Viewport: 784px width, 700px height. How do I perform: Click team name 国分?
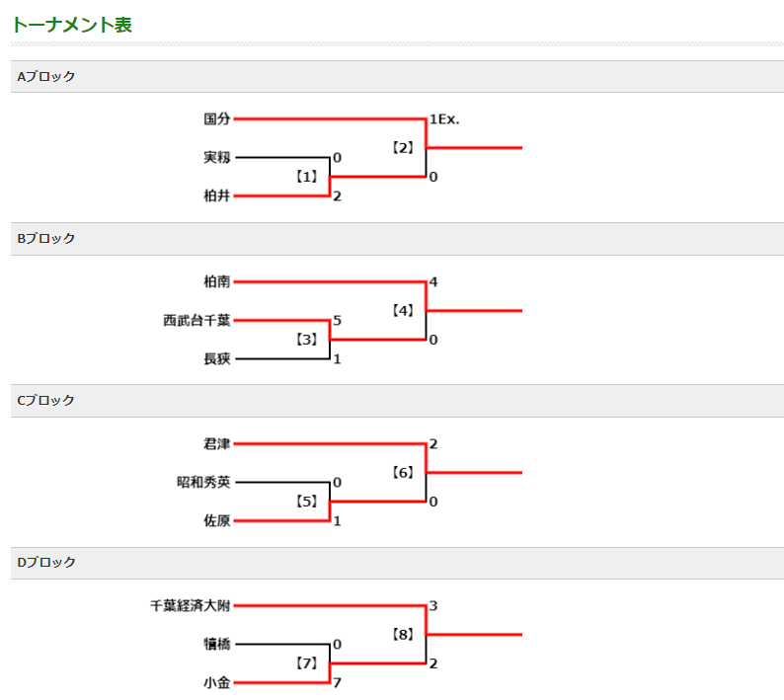(x=217, y=119)
